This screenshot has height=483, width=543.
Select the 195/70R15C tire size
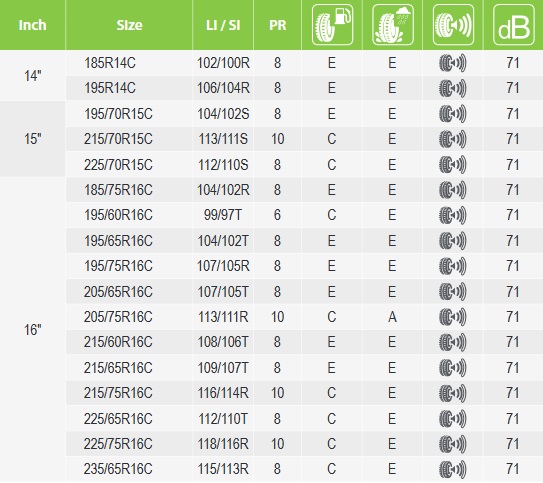(x=118, y=114)
